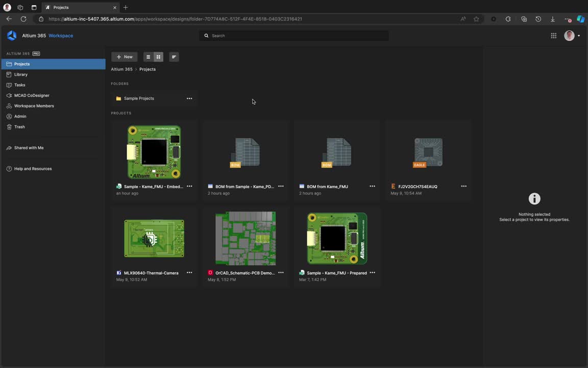Screen dimensions: 588x368
Task: Click the Altium 365 logo icon
Action: (12, 36)
